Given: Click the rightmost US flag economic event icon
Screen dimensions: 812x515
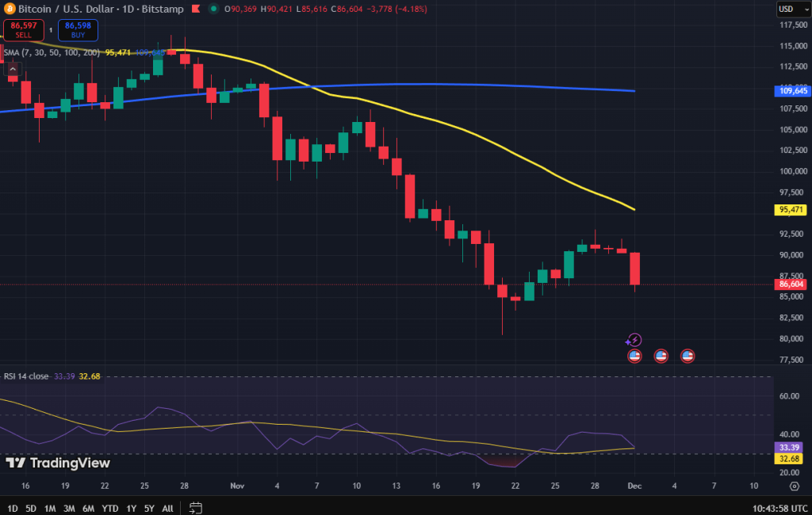Looking at the screenshot, I should [688, 357].
